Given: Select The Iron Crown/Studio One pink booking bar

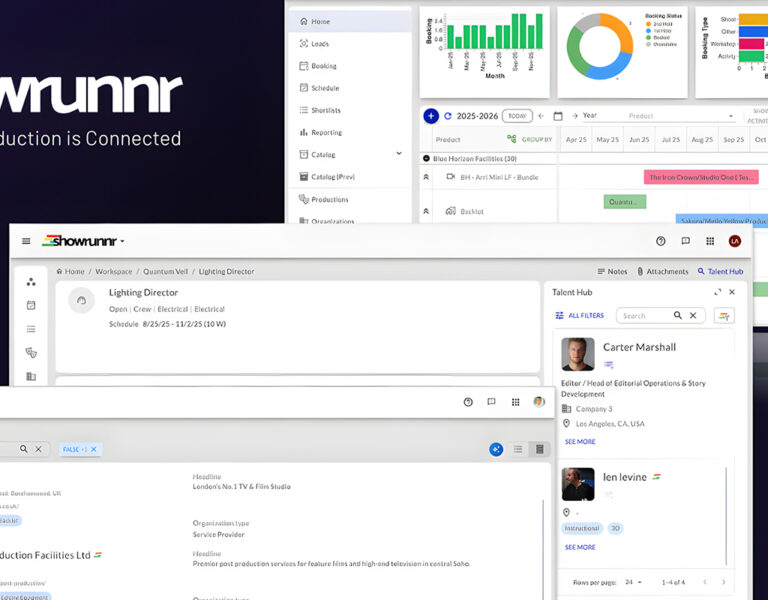Looking at the screenshot, I should [701, 177].
